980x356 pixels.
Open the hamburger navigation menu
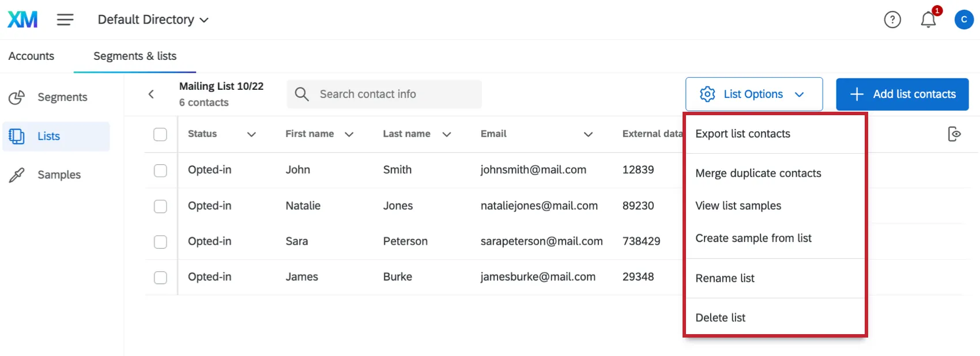click(65, 20)
